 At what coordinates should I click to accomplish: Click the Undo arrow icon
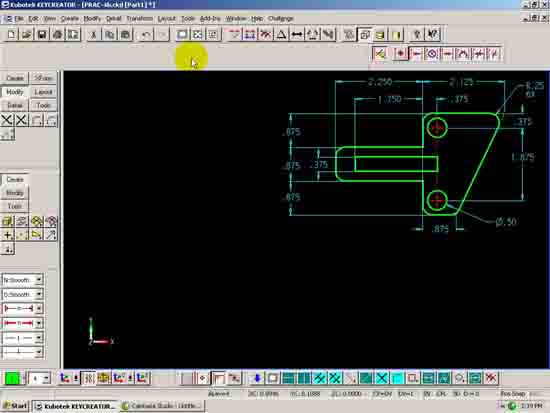pos(146,34)
